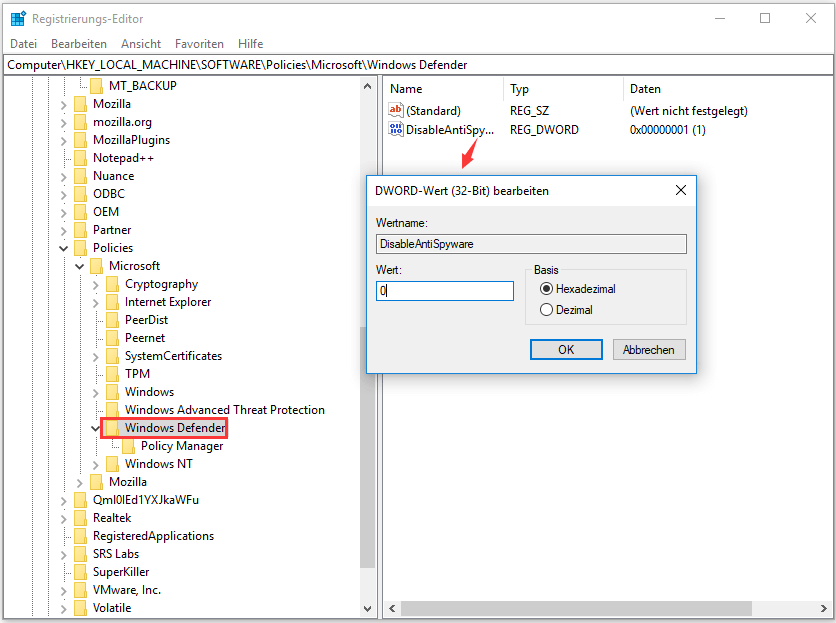
Task: Click the Registry Editor app icon in title bar
Action: click(x=18, y=19)
